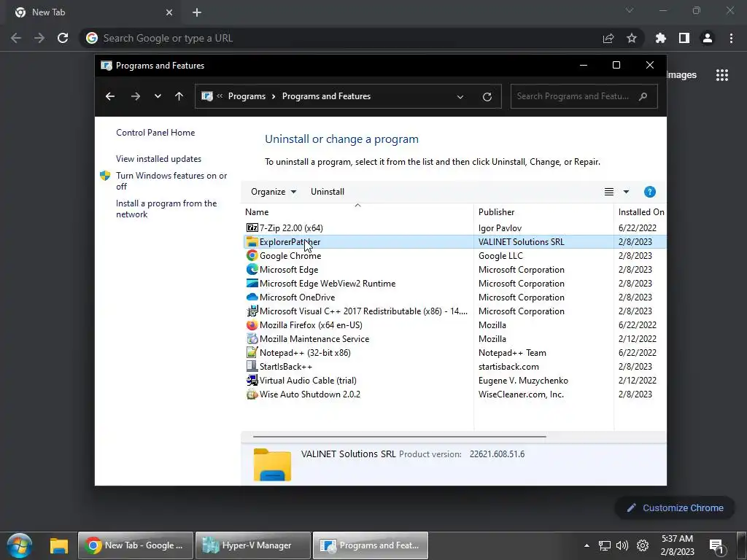This screenshot has height=560, width=747.
Task: Open a new Chrome tab with plus button
Action: coord(197,12)
